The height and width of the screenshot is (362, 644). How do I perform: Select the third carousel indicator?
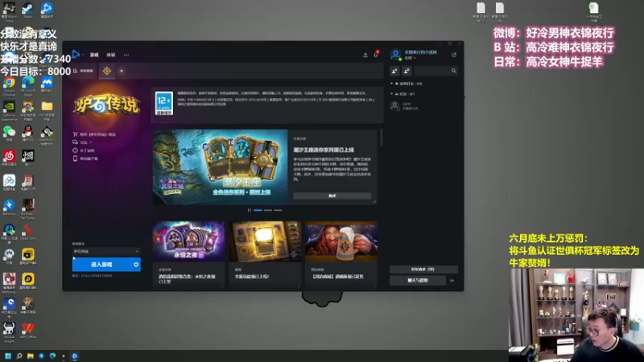(x=278, y=210)
